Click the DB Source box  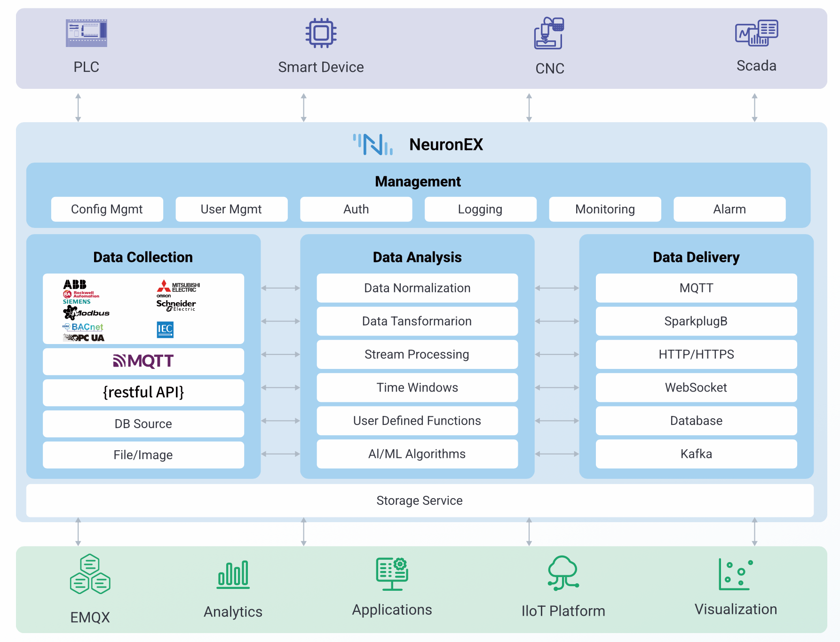(x=143, y=424)
